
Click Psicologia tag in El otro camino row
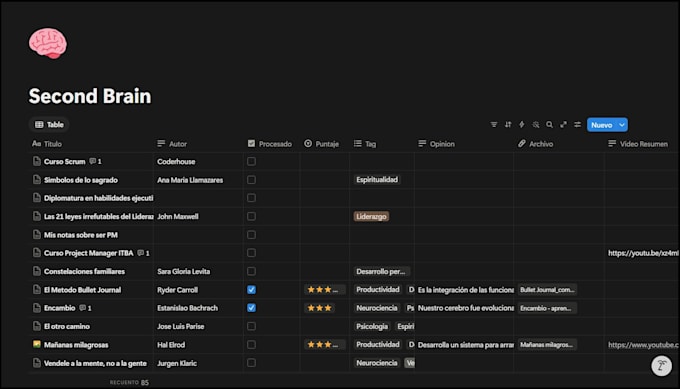coord(372,326)
